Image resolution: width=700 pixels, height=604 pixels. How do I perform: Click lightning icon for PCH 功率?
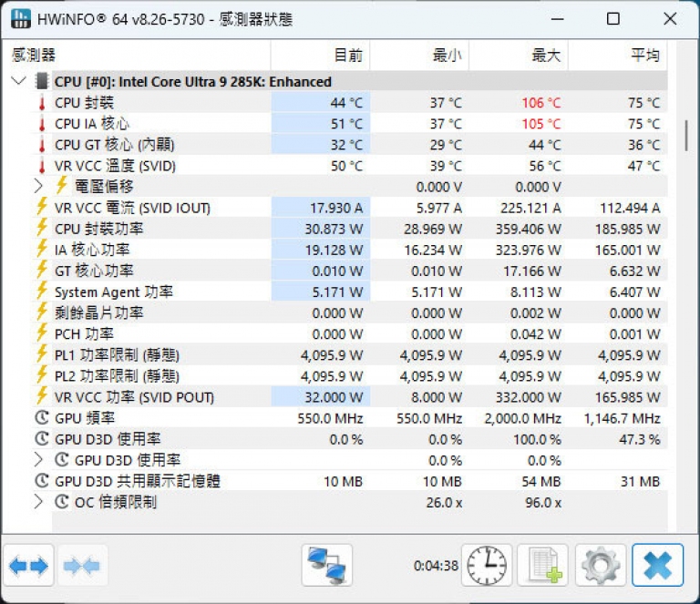pos(42,333)
